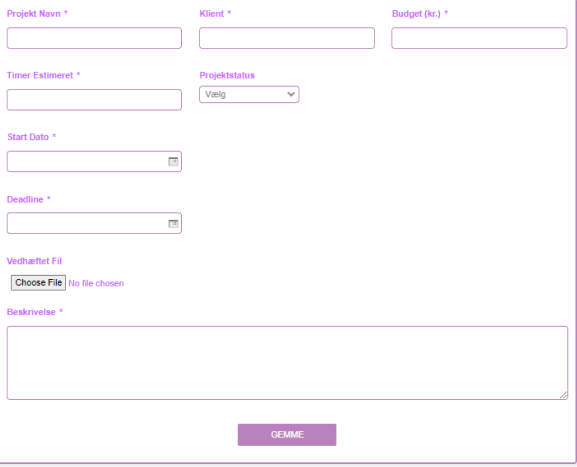
Task: Click the Projektstatus label text
Action: (x=227, y=75)
